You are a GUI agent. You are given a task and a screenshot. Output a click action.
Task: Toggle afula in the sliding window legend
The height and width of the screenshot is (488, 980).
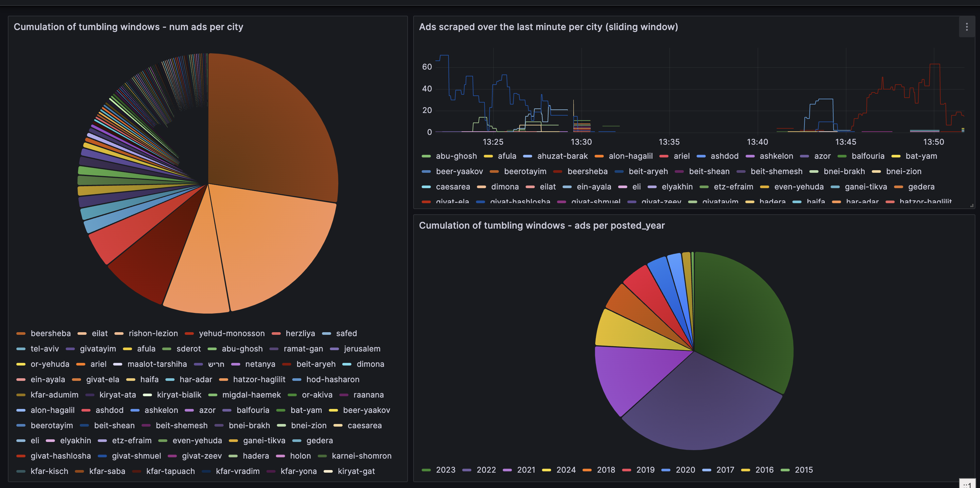tap(507, 156)
